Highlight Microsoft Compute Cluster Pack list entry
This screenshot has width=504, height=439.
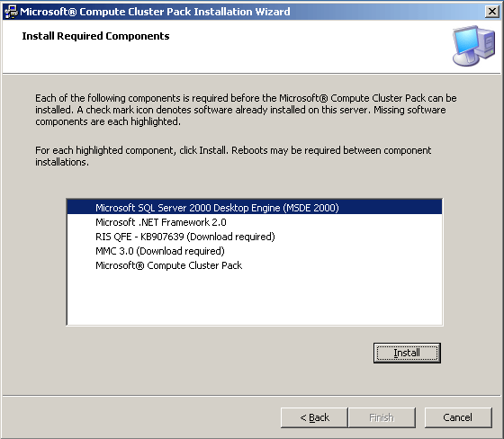point(254,265)
